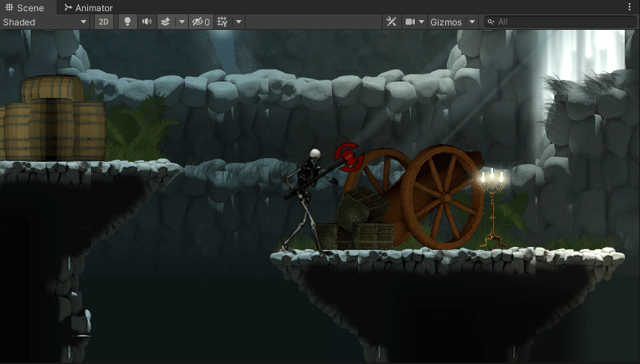Open the Animator tab

[x=88, y=7]
